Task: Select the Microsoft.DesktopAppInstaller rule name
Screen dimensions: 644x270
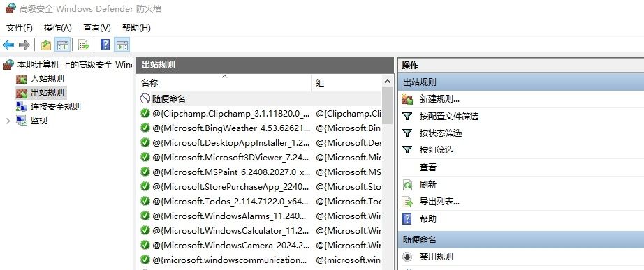Action: pyautogui.click(x=230, y=142)
